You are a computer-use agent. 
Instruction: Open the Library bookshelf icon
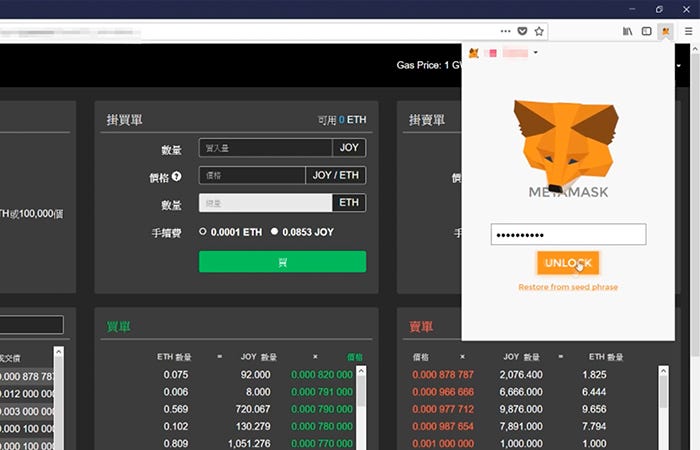pyautogui.click(x=627, y=31)
